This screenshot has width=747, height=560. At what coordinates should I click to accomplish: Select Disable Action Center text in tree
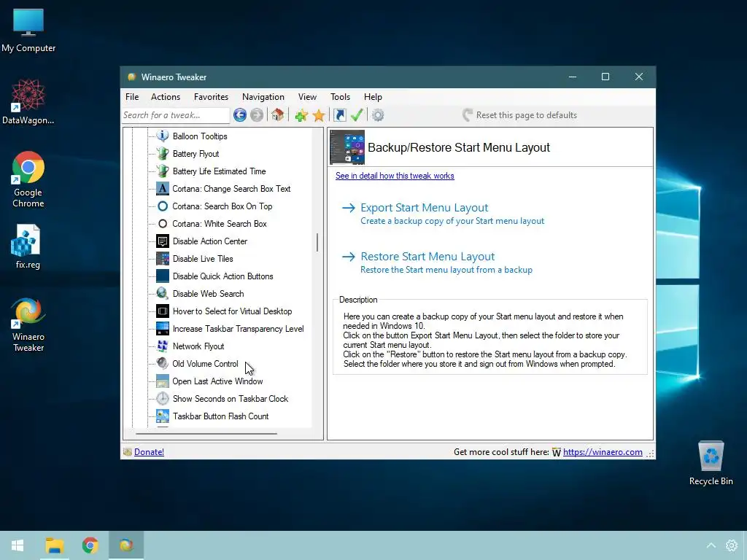coord(209,241)
